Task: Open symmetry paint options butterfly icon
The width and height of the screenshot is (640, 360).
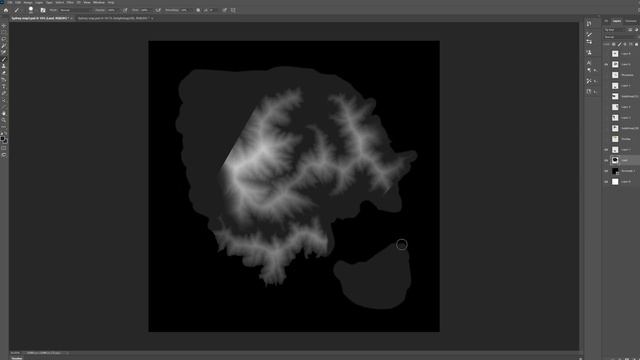Action: click(233, 10)
